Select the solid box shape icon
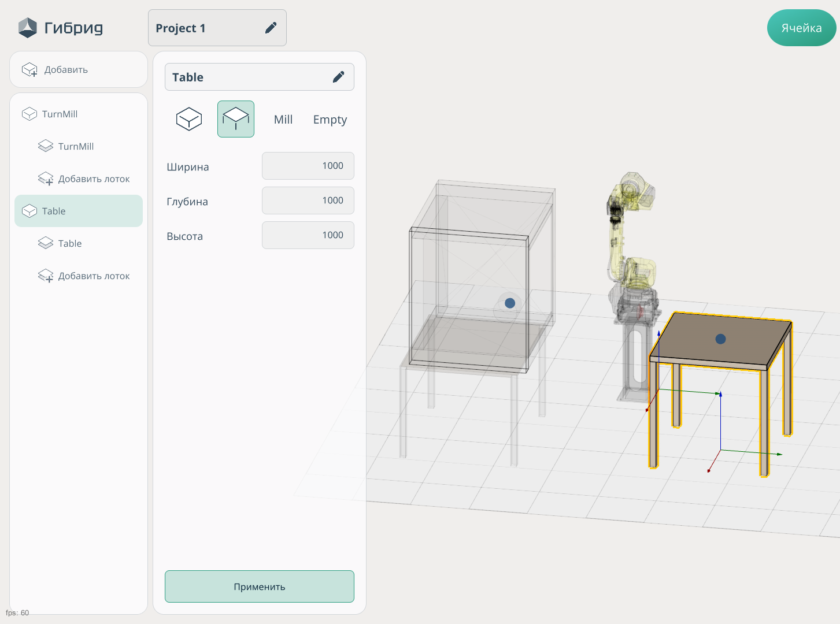Screen dimensions: 840x624 189,119
